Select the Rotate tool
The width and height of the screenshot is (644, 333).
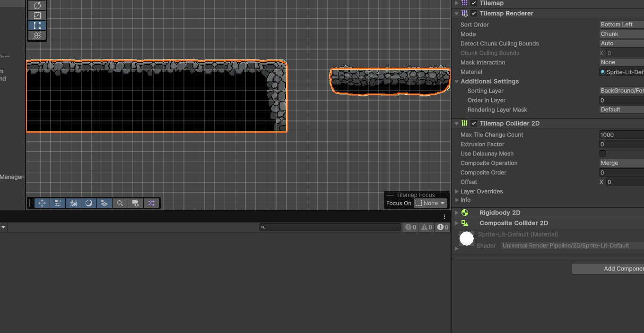(37, 5)
